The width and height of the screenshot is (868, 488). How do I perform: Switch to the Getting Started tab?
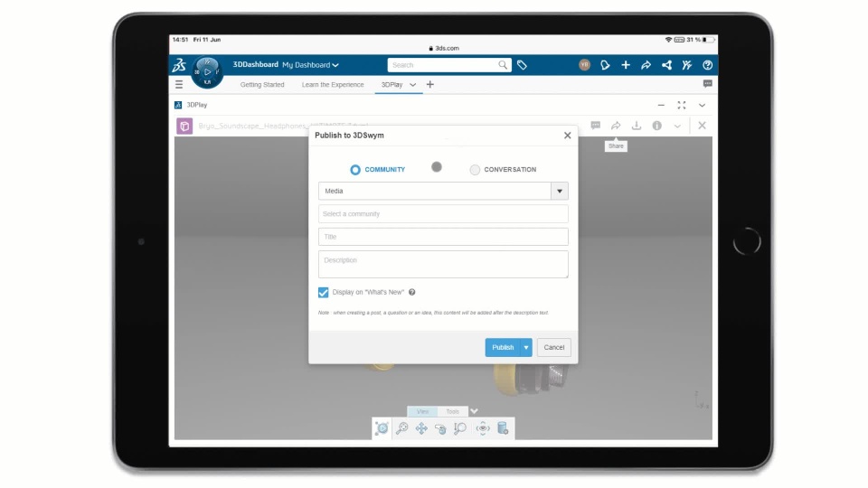262,85
